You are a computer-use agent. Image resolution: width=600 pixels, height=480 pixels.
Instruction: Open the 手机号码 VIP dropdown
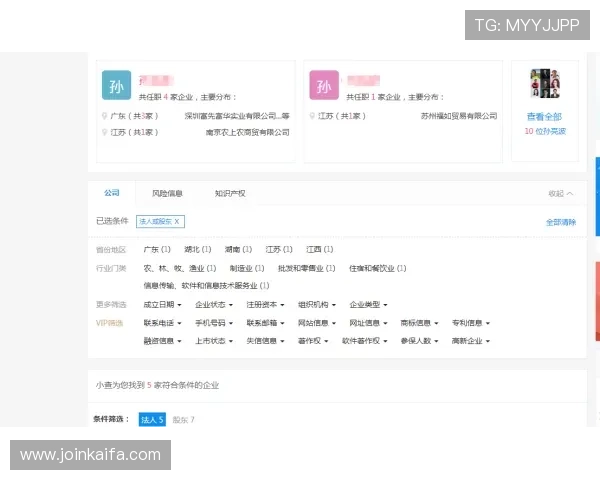(214, 323)
